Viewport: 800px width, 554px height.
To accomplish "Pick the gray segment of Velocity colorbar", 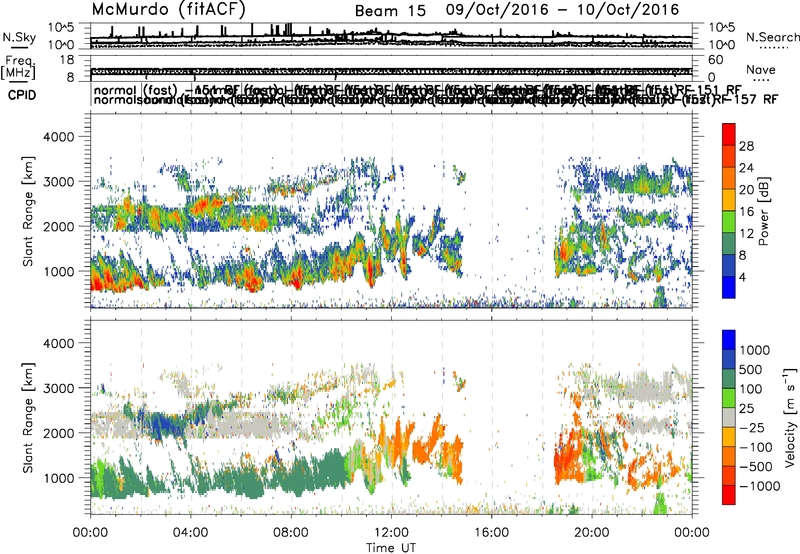I will [729, 417].
